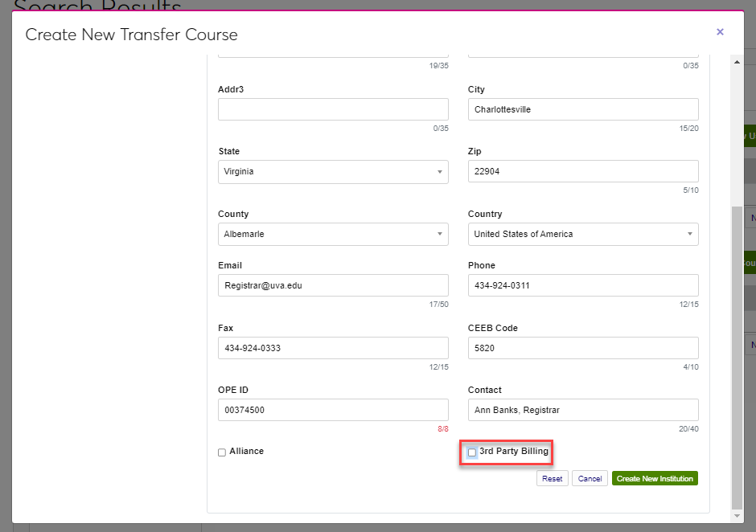
Task: Click Create New Institution button
Action: pyautogui.click(x=655, y=478)
